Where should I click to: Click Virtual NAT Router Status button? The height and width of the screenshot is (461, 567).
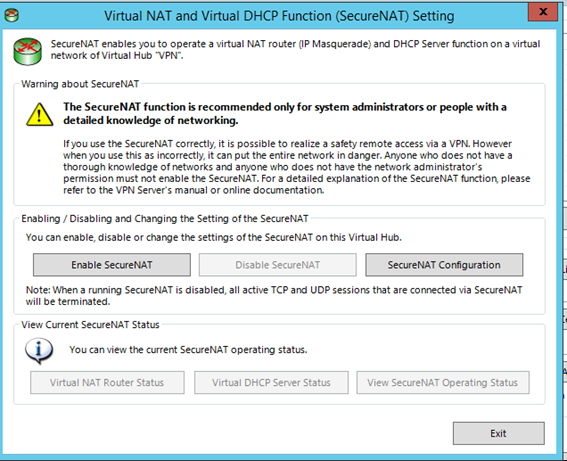[x=107, y=383]
